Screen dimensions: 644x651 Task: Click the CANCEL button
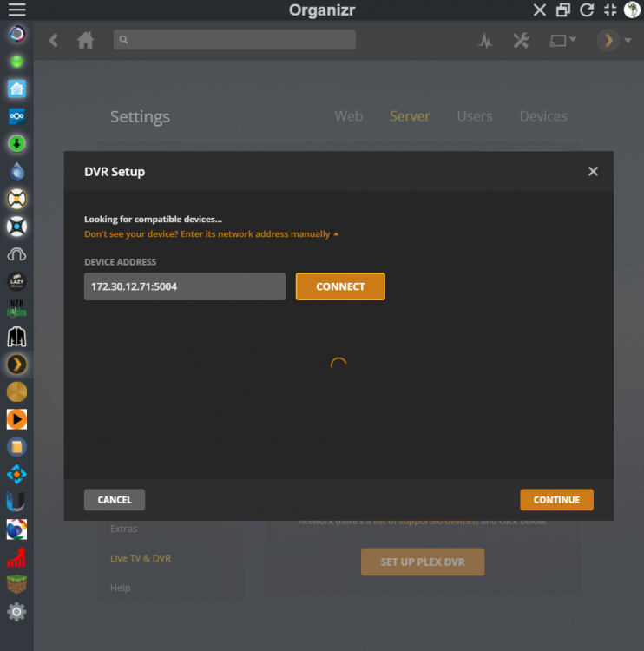[x=115, y=500]
